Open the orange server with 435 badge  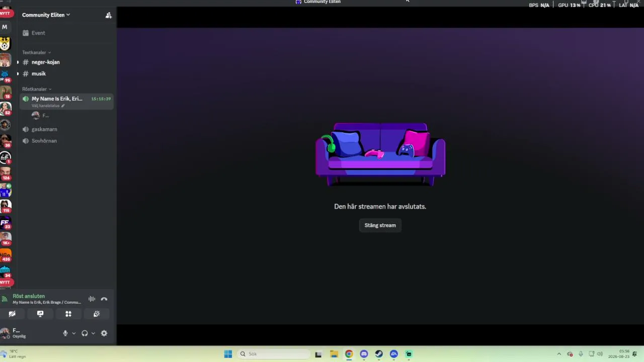5,255
